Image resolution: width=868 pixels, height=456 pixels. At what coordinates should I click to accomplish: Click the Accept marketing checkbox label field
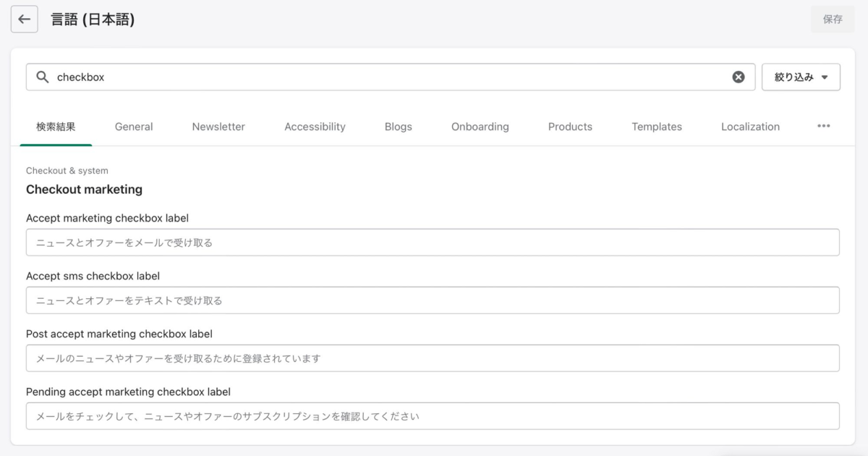tap(433, 242)
